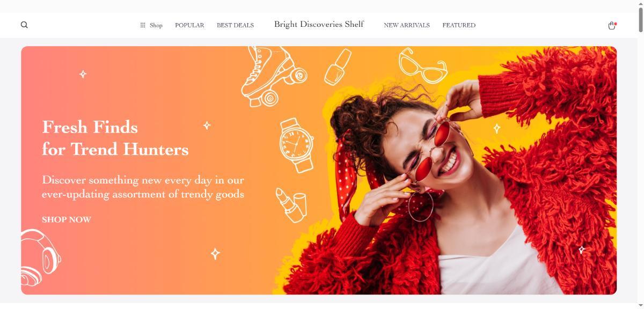Image resolution: width=644 pixels, height=309 pixels.
Task: Open the POPULAR menu item
Action: pyautogui.click(x=189, y=25)
